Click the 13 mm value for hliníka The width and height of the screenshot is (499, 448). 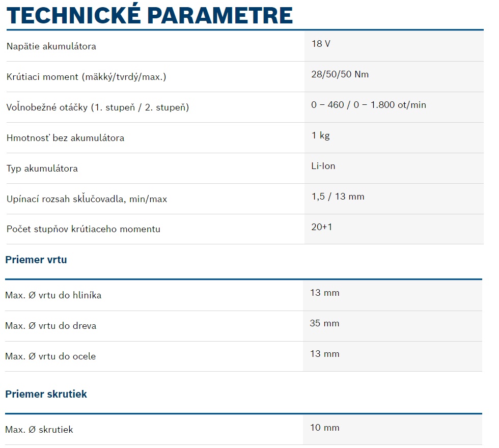pos(325,293)
